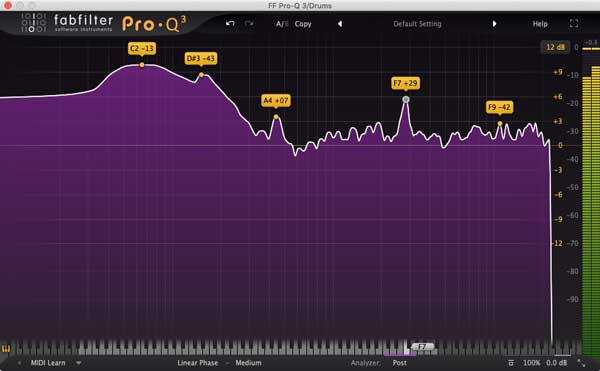Go to the previous preset arrow
The width and height of the screenshot is (600, 371).
click(x=340, y=24)
